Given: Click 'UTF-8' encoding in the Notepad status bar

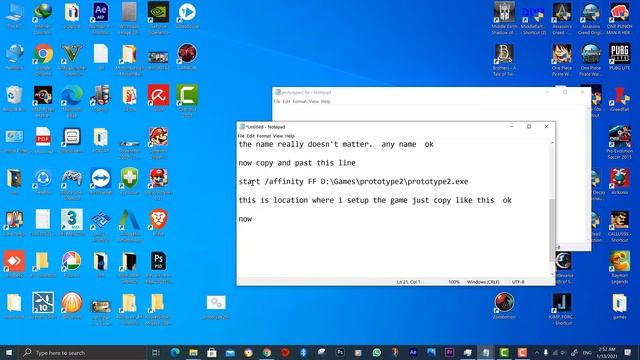Looking at the screenshot, I should point(518,282).
